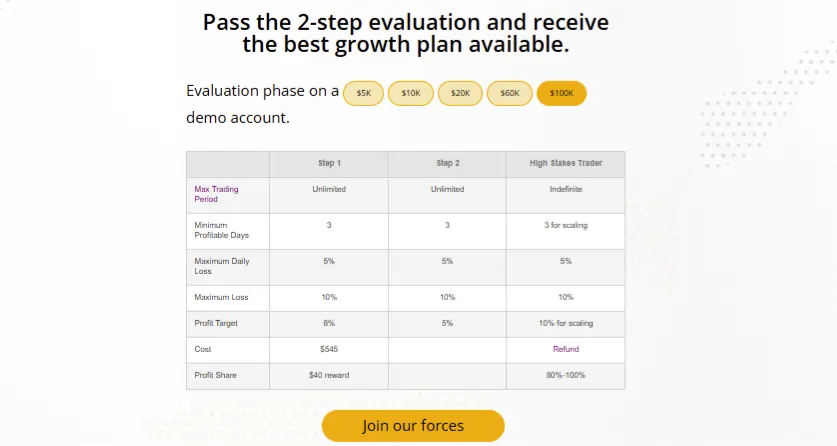
Task: Select the $5K account size pill
Action: 363,93
